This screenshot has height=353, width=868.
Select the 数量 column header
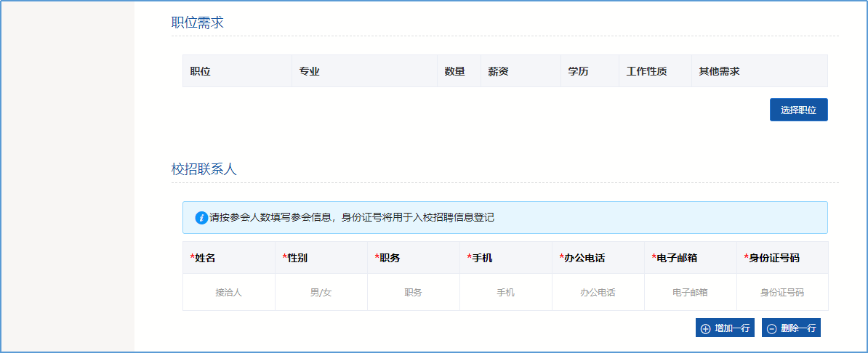tap(455, 71)
